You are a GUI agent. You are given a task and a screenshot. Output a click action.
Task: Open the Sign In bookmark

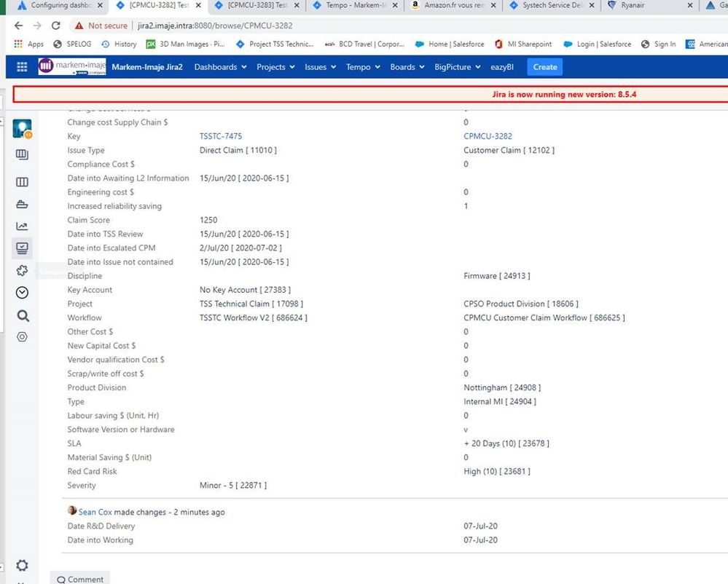point(658,44)
